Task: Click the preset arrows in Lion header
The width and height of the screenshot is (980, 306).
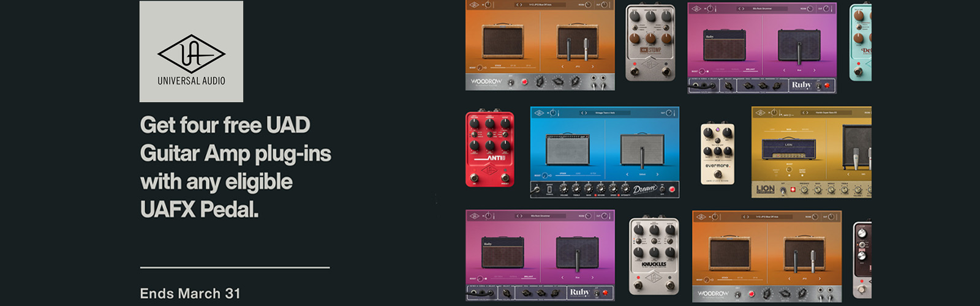Action: pyautogui.click(x=805, y=113)
